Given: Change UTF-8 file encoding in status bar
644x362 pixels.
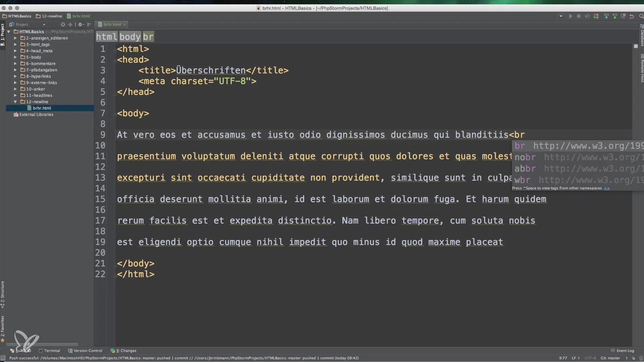Looking at the screenshot, I should pos(590,358).
